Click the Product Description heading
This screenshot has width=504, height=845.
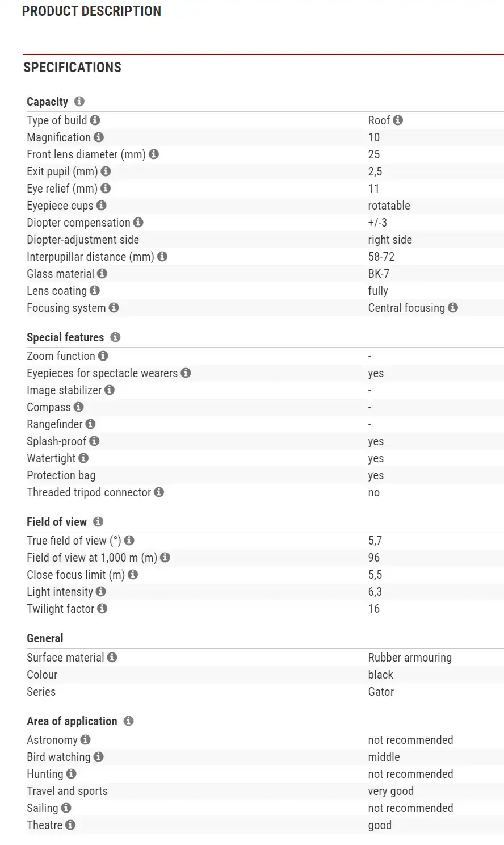coord(91,11)
